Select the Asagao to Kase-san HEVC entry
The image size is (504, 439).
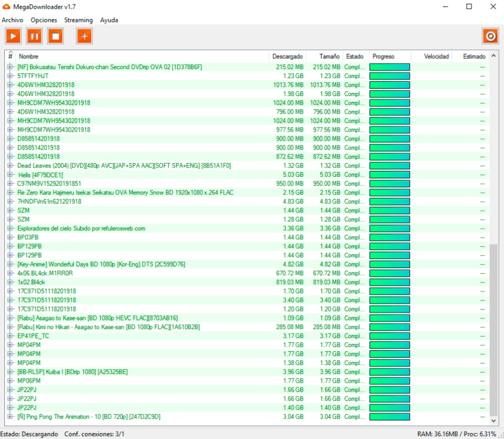pyautogui.click(x=98, y=318)
